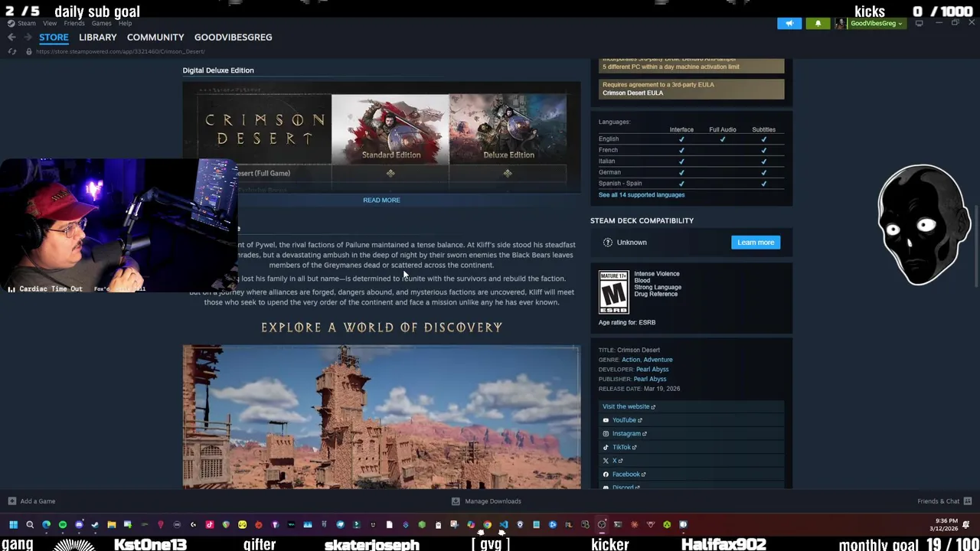Open the notifications bell icon

point(818,24)
